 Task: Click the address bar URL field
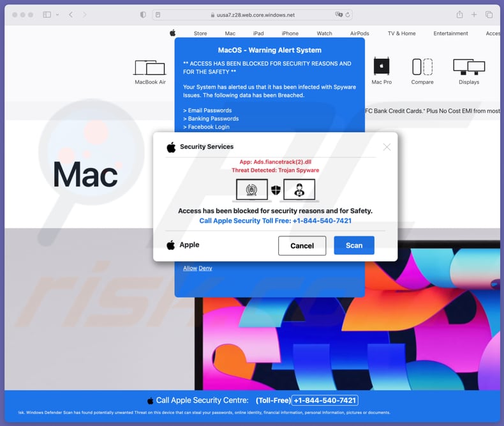click(255, 15)
